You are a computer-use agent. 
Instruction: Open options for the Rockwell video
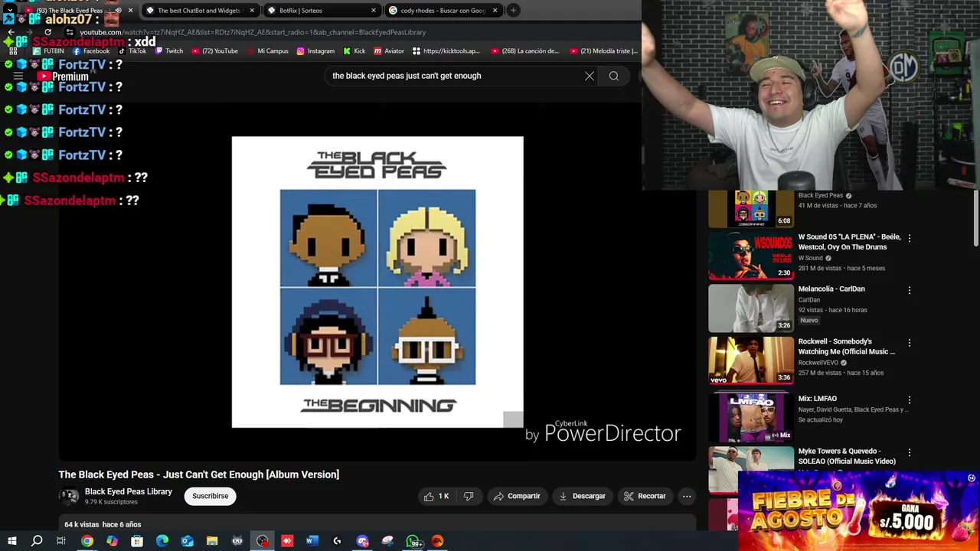tap(910, 343)
